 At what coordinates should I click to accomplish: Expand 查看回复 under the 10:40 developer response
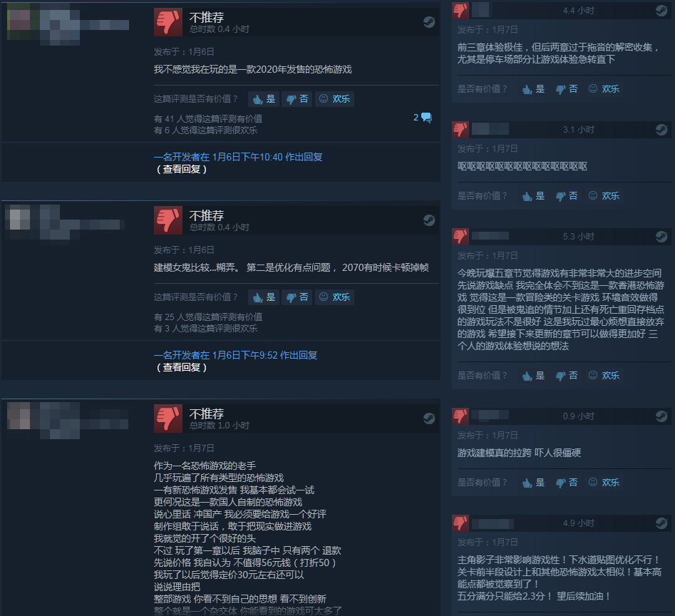pyautogui.click(x=181, y=169)
